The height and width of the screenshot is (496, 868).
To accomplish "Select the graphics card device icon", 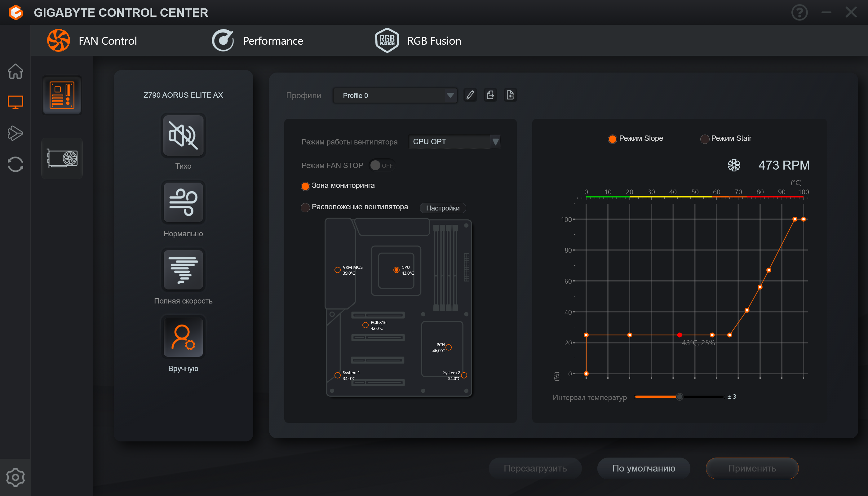I will point(62,158).
